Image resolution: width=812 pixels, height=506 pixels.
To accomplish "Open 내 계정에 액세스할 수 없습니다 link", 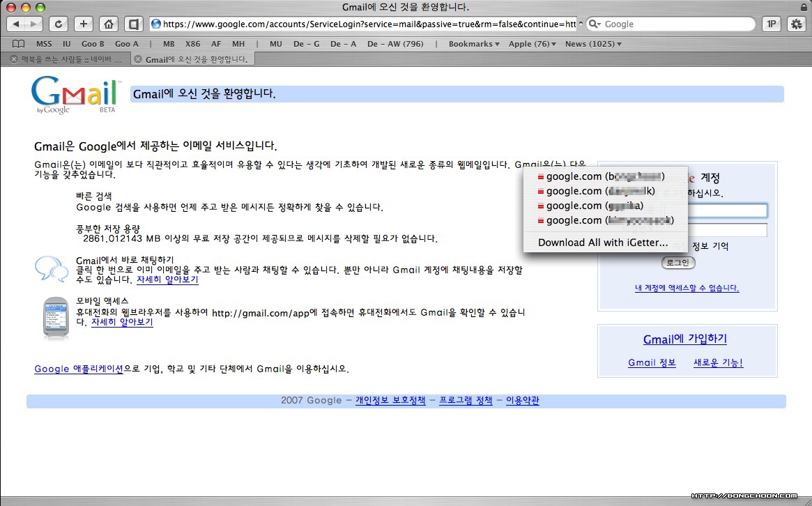I will (x=687, y=288).
